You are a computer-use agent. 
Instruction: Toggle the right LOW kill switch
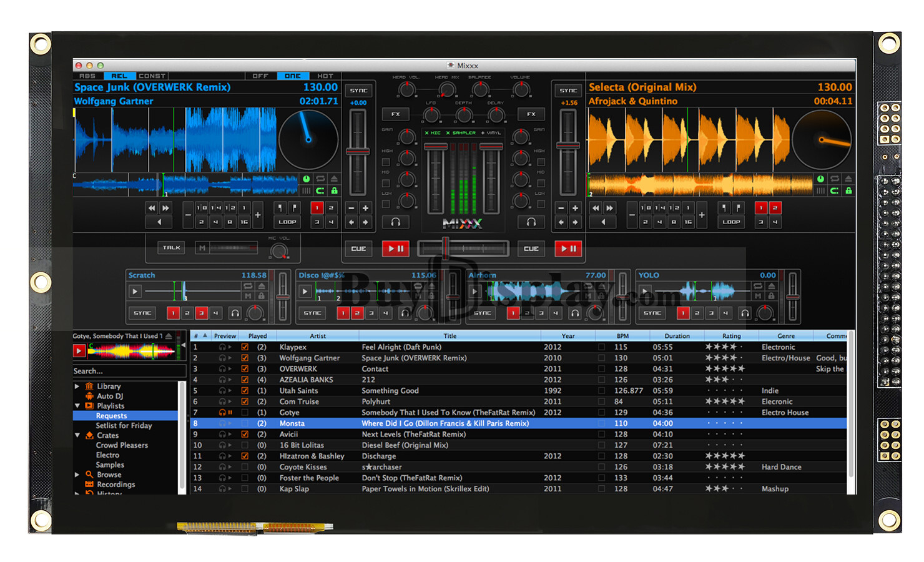[541, 204]
